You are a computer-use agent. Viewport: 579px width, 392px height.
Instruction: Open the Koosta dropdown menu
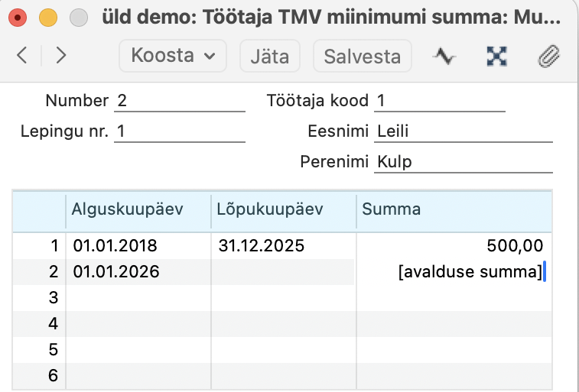point(173,56)
